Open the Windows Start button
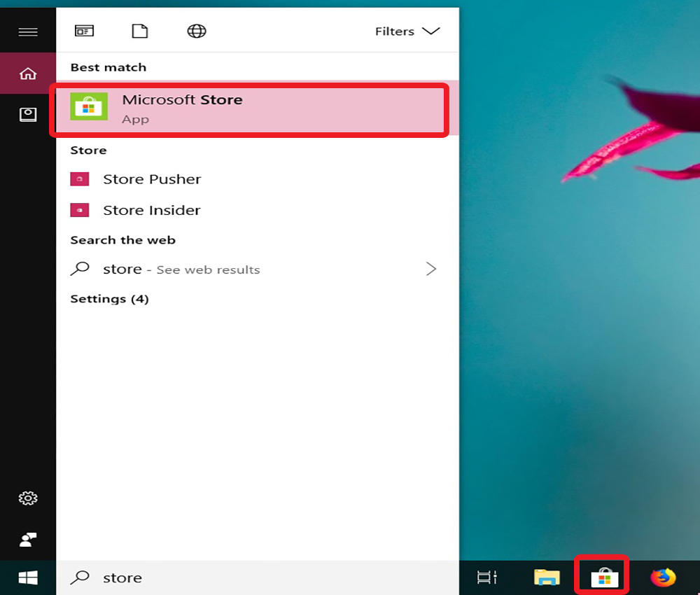Viewport: 700px width, 595px height. tap(28, 577)
